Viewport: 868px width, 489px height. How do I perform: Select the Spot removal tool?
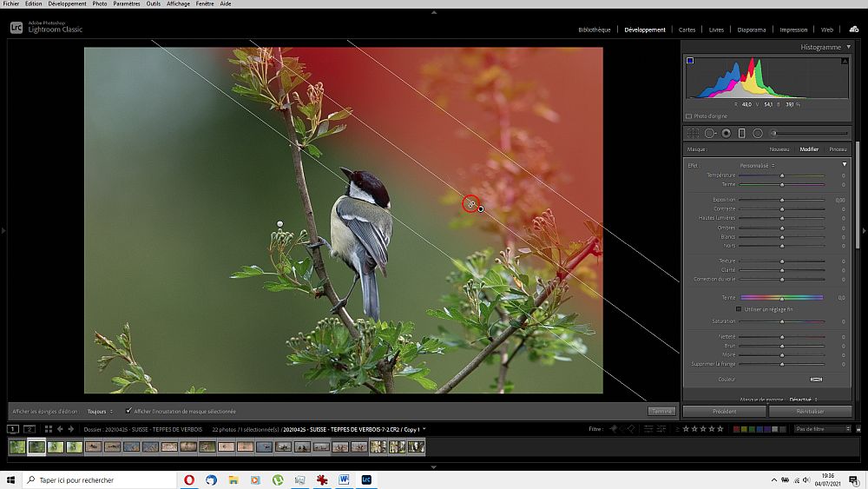709,133
